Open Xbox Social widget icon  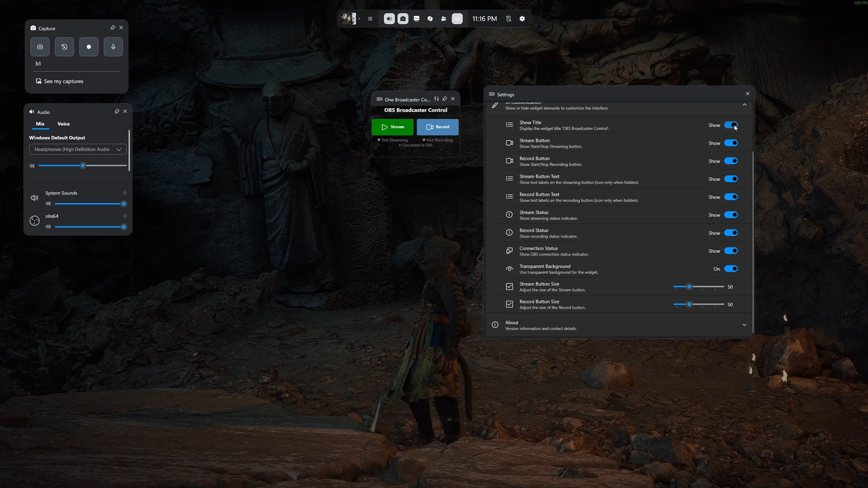coord(443,19)
